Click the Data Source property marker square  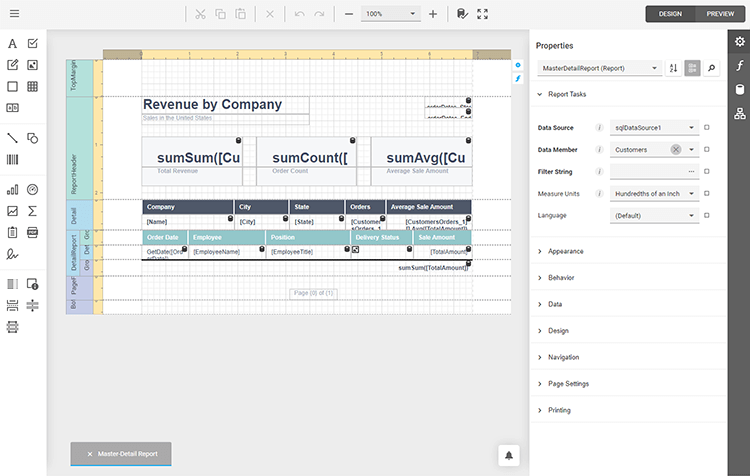coord(707,128)
